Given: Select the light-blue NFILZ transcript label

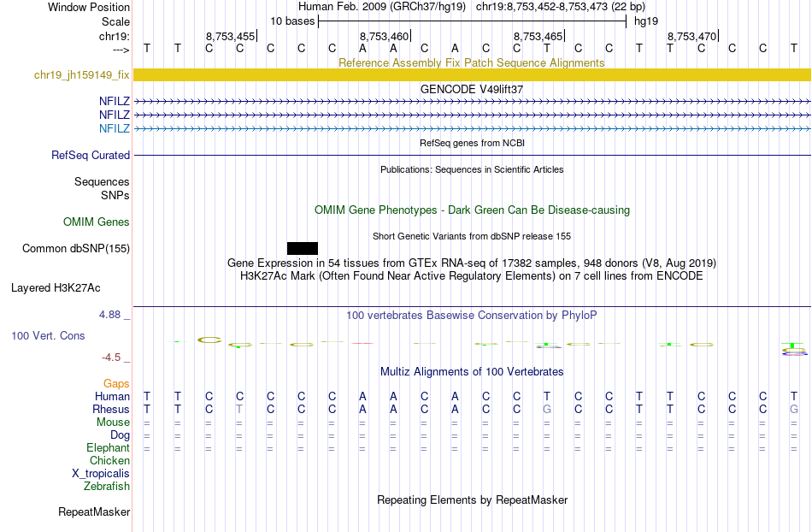Looking at the screenshot, I should click(115, 128).
